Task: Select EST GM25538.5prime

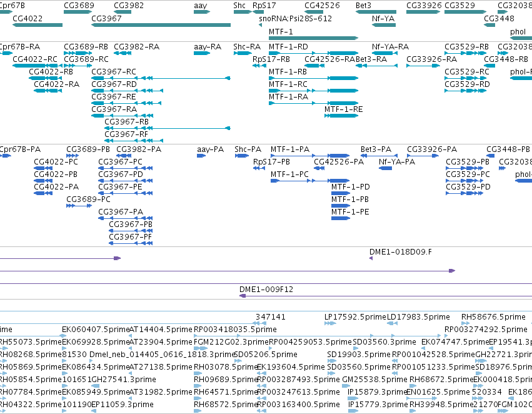Action: [x=374, y=380]
